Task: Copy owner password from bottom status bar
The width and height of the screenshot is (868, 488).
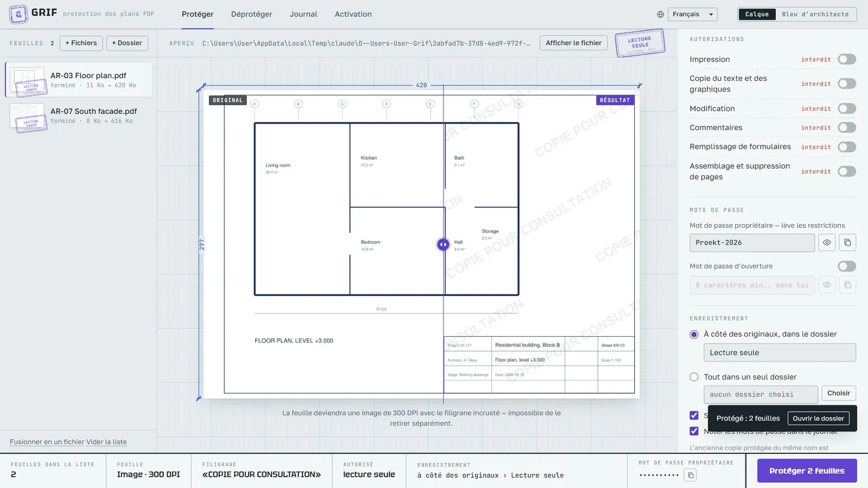Action: tap(691, 476)
